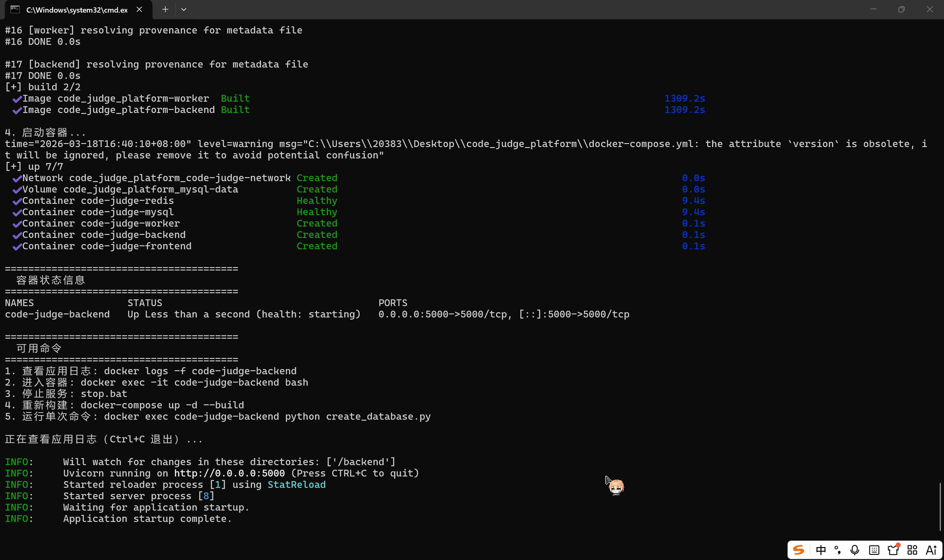Open the Sogou toolbox grid icon
This screenshot has width=944, height=560.
[x=912, y=550]
